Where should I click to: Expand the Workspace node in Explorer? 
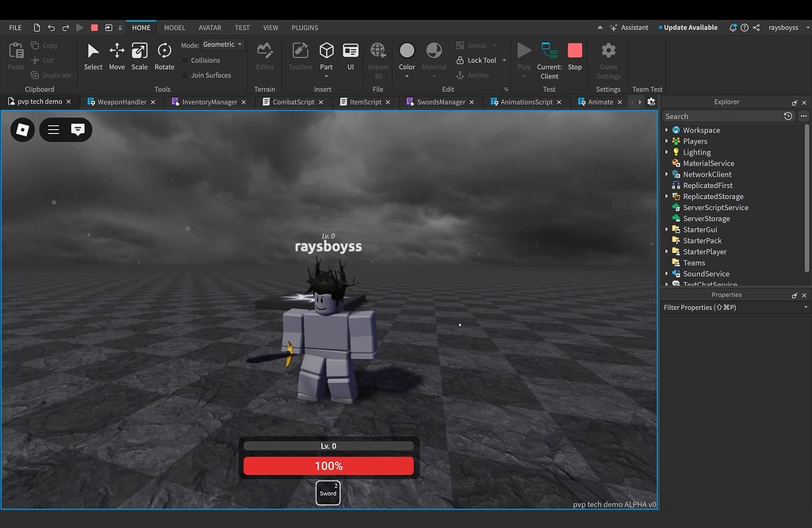(667, 129)
